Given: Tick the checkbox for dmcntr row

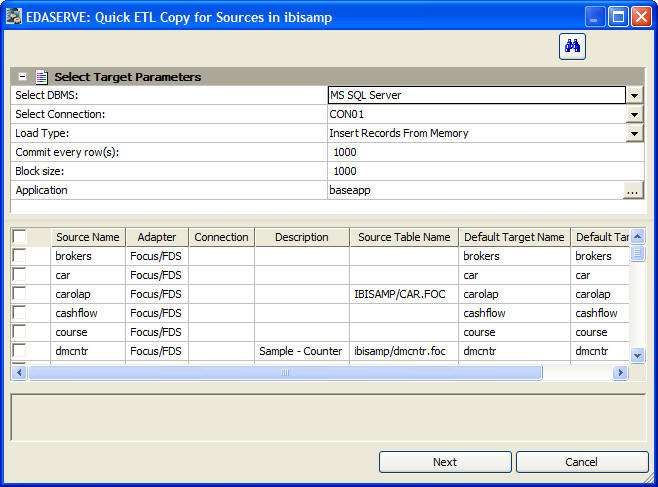Looking at the screenshot, I should click(19, 351).
